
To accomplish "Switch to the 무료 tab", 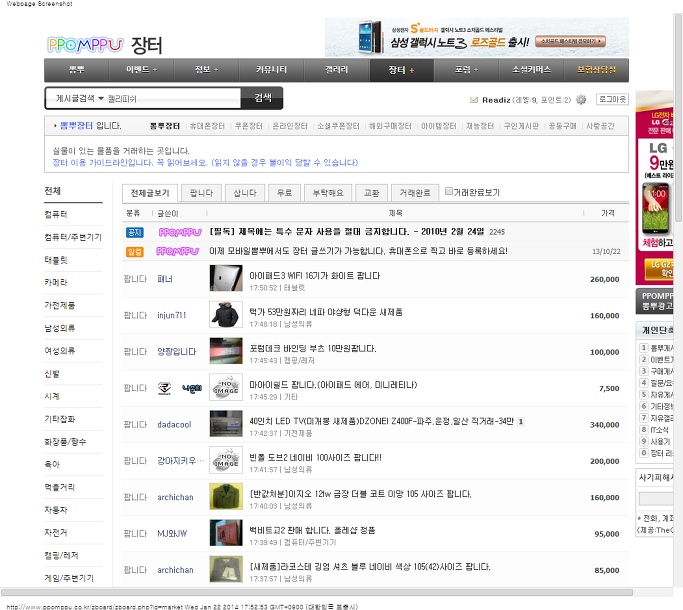I will coord(284,193).
